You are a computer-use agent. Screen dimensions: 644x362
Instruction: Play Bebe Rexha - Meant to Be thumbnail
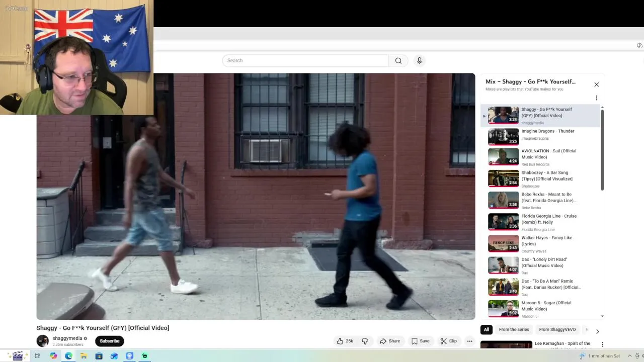pyautogui.click(x=503, y=200)
